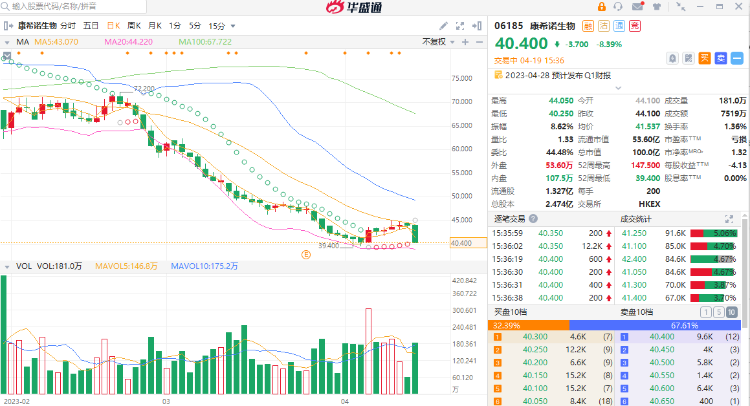Click the zoom-in plus on chart
This screenshot has width=750, height=406.
pyautogui.click(x=465, y=42)
